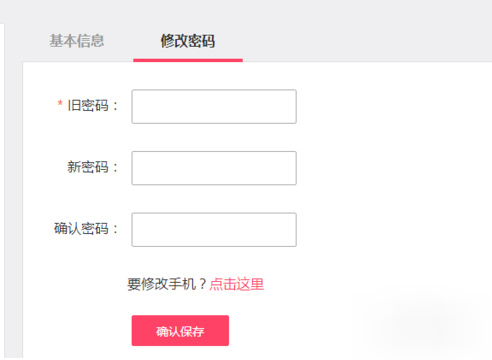Place cursor in the new password box
The height and width of the screenshot is (360, 492).
214,168
